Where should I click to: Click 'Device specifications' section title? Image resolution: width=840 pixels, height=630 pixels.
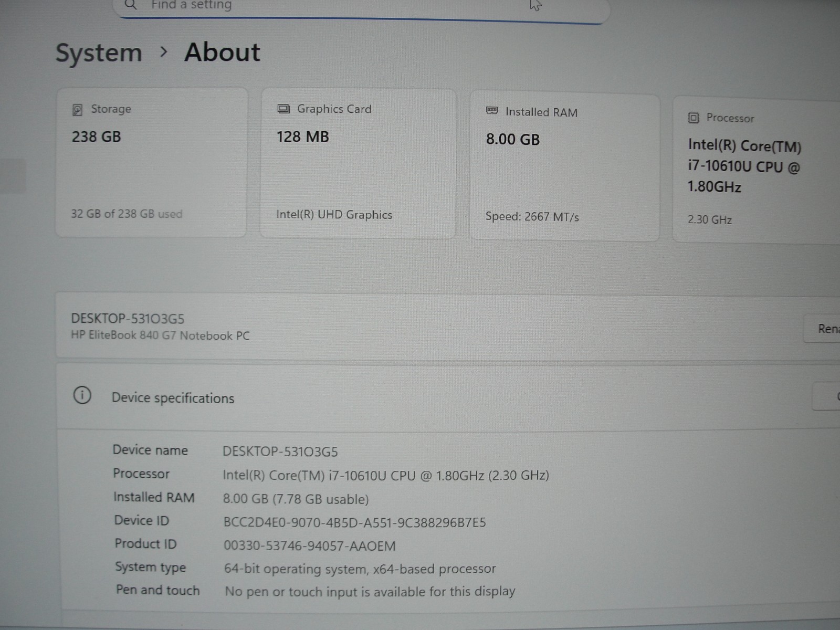point(173,398)
